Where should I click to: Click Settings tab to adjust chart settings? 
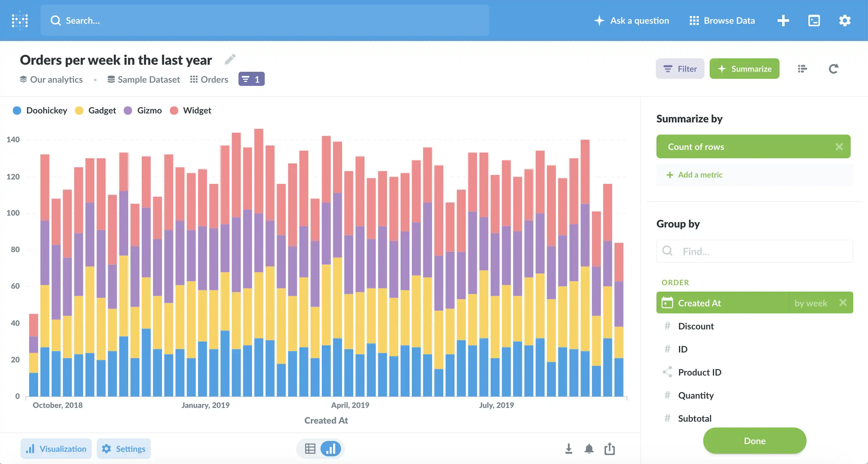coord(124,449)
